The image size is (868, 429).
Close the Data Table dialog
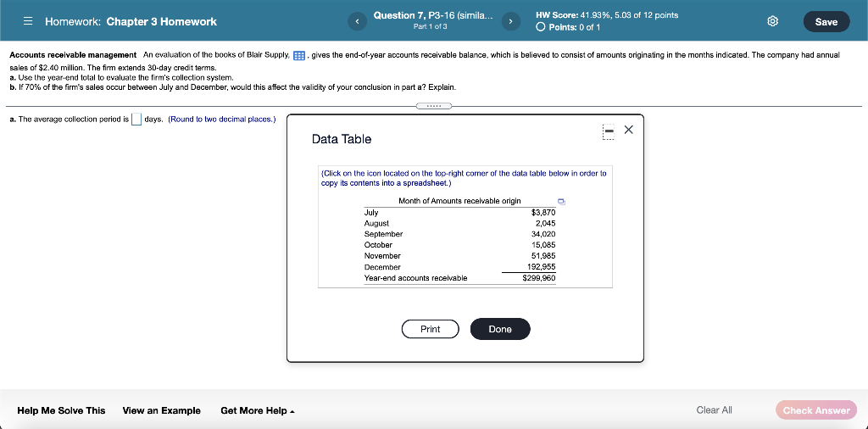pyautogui.click(x=628, y=130)
